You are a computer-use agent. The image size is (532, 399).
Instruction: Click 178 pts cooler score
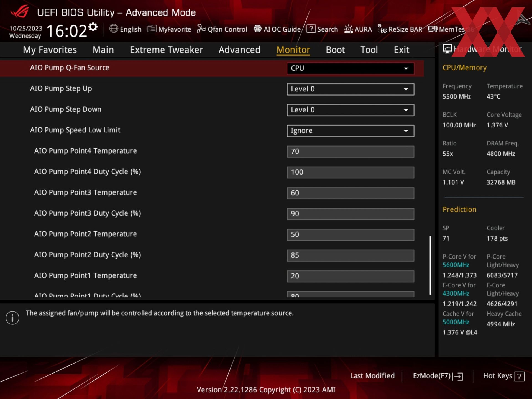[x=497, y=238]
